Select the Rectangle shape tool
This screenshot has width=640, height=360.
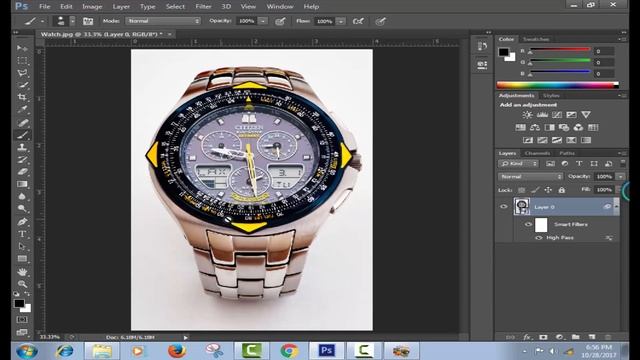pos(22,259)
